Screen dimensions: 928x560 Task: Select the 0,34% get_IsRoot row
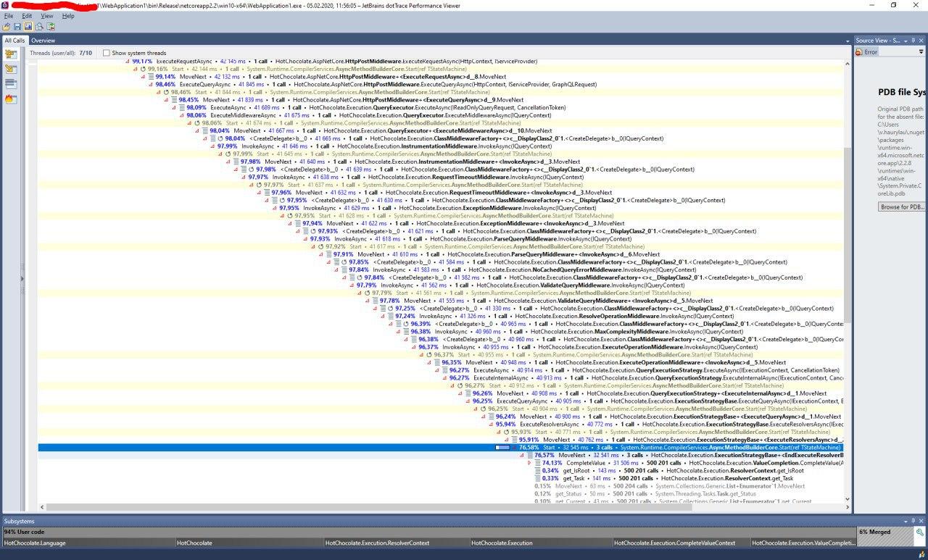point(441,471)
